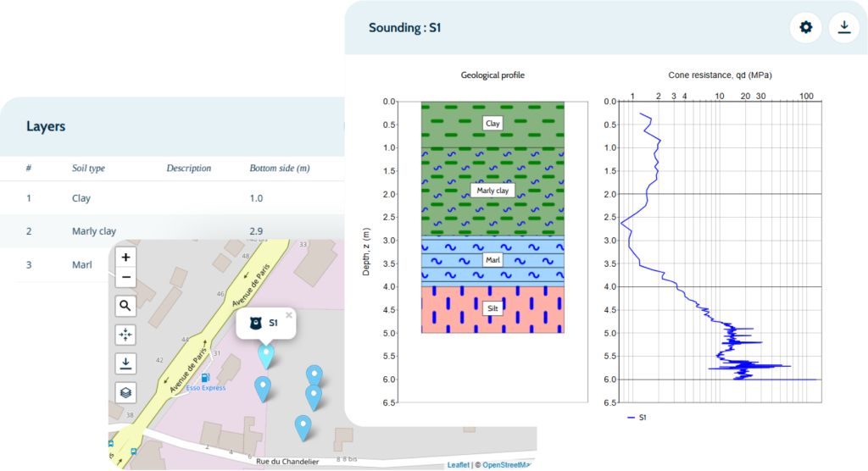This screenshot has height=471, width=868.
Task: Click the Silt label in geological profile
Action: [492, 309]
